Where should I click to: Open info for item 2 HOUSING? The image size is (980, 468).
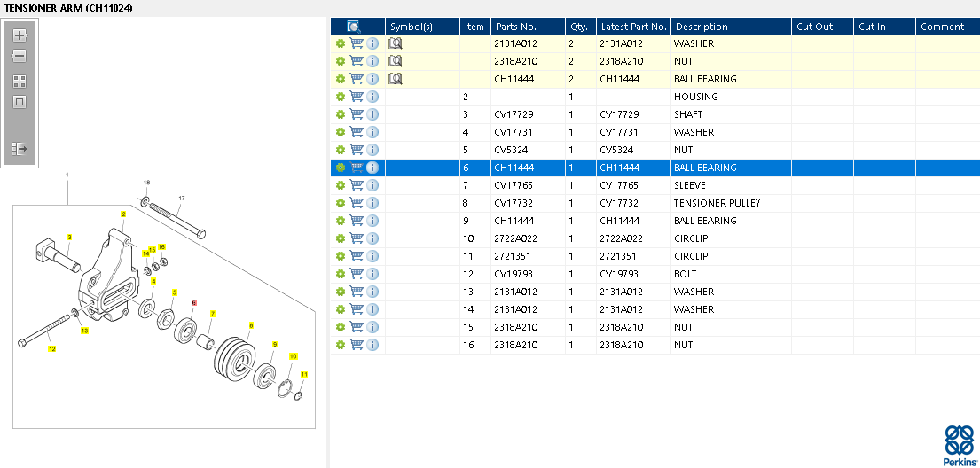tap(372, 97)
